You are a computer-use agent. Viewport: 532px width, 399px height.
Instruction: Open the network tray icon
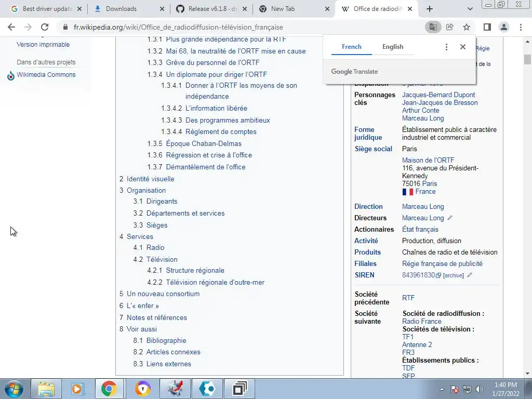pyautogui.click(x=467, y=389)
